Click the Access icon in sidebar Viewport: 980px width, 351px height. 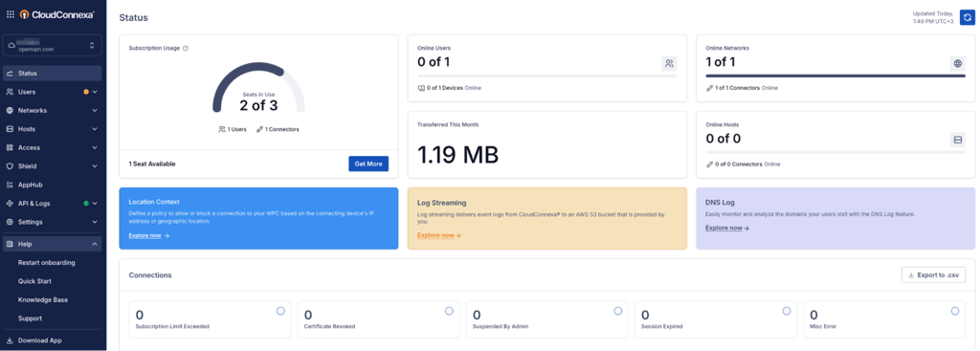coord(10,148)
